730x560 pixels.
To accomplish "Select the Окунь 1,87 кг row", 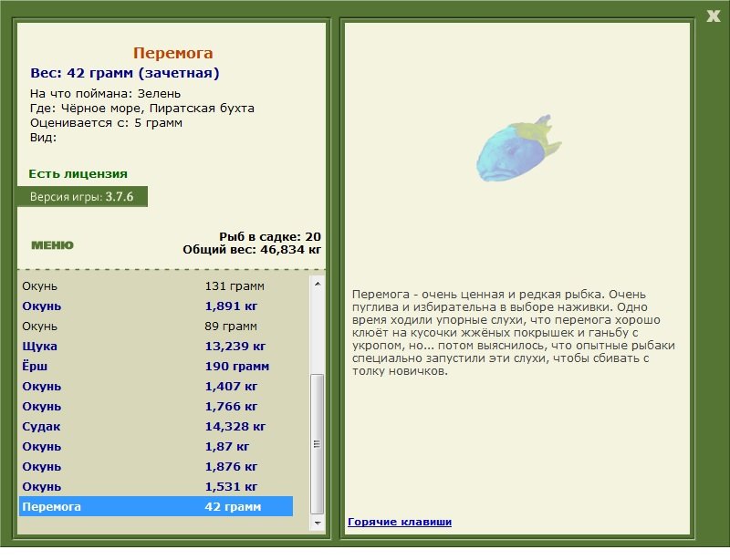I will click(156, 446).
